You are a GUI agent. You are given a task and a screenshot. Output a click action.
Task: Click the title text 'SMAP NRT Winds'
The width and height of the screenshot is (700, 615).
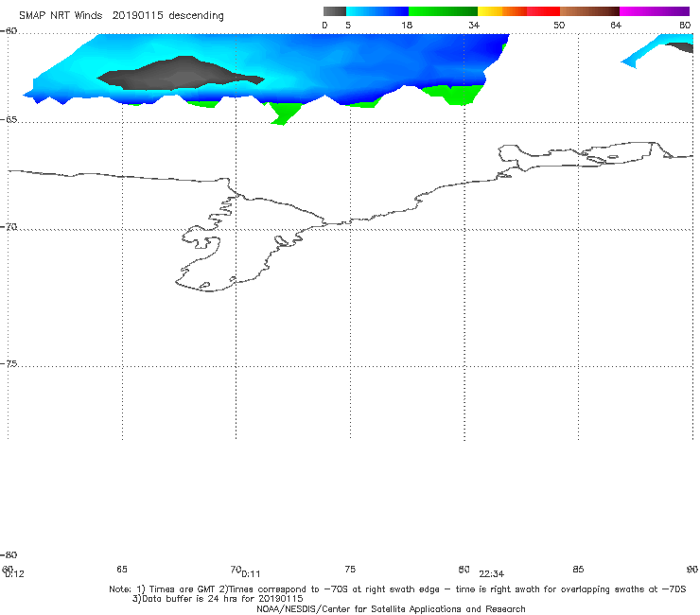pos(61,15)
